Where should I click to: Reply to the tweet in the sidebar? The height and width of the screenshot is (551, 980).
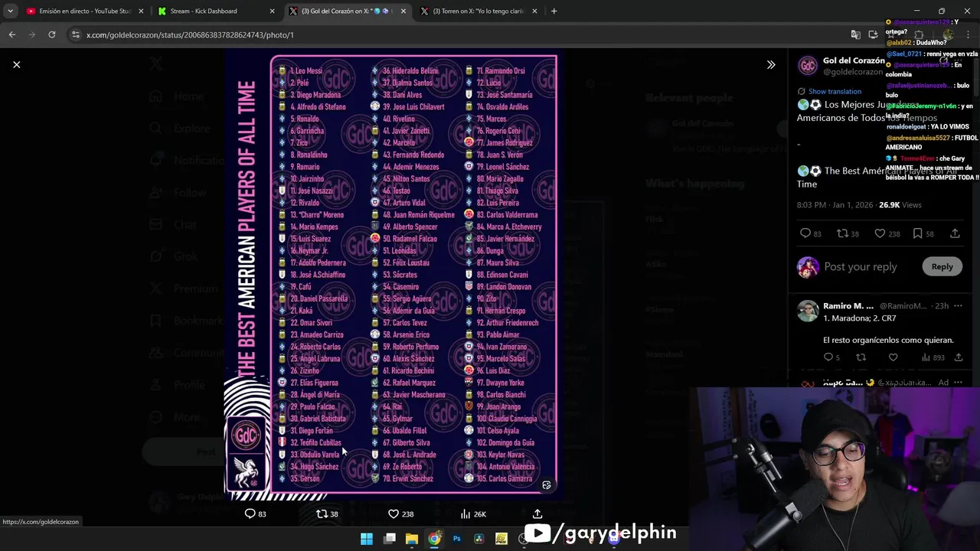(x=805, y=233)
